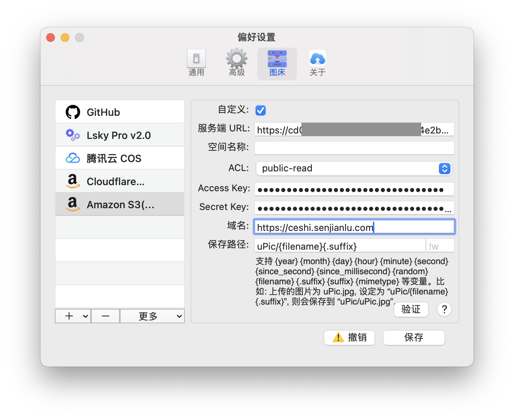Open the plus add-host dropdown
Screen dimensions: 514x420
73,316
